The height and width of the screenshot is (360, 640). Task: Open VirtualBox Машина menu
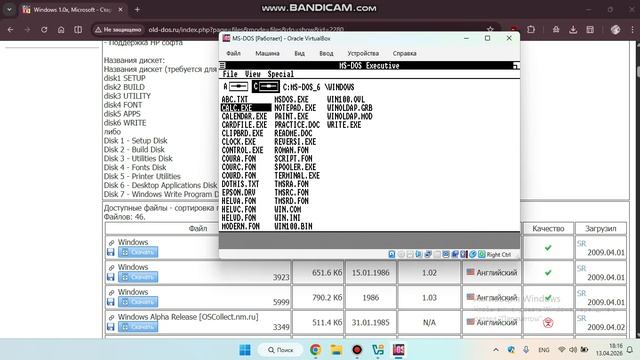267,53
